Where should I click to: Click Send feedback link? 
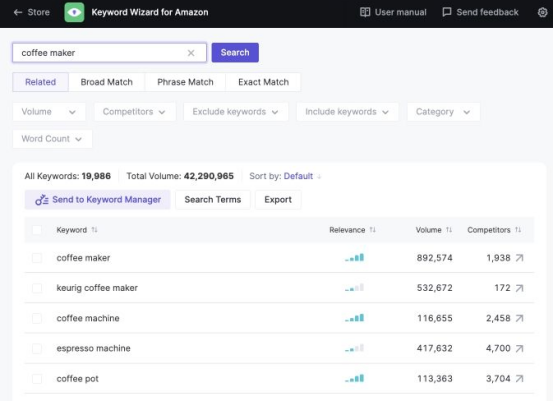480,12
